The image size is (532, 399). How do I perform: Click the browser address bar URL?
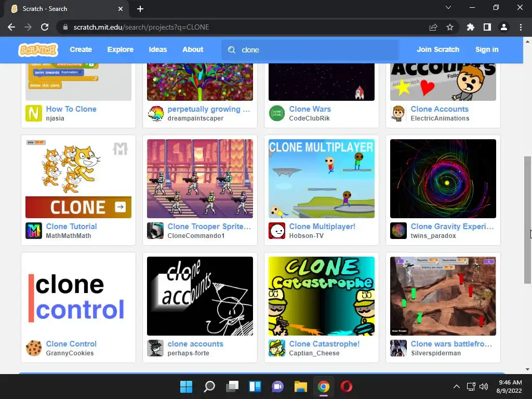(x=141, y=27)
